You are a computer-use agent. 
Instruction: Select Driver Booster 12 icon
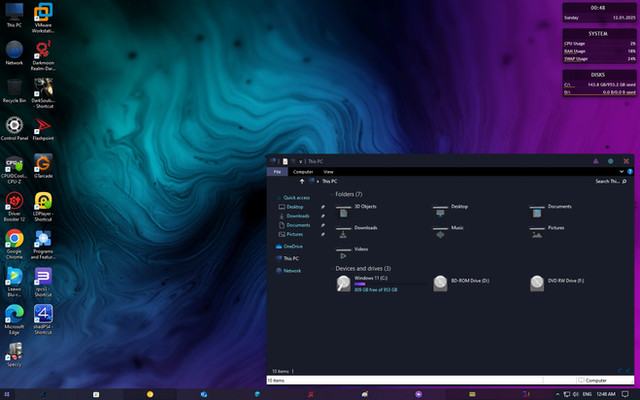coord(14,206)
